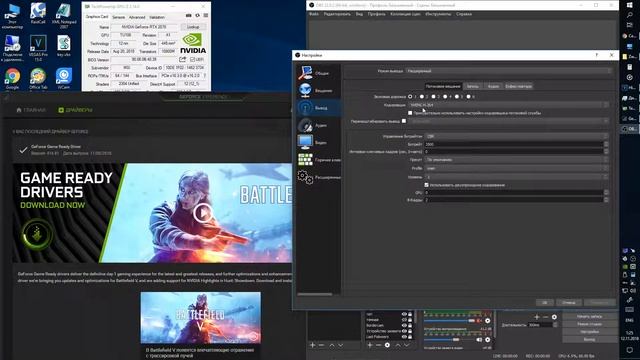The width and height of the screenshot is (640, 360).
Task: Click the GPU-Z refresh icon
Action: [198, 16]
